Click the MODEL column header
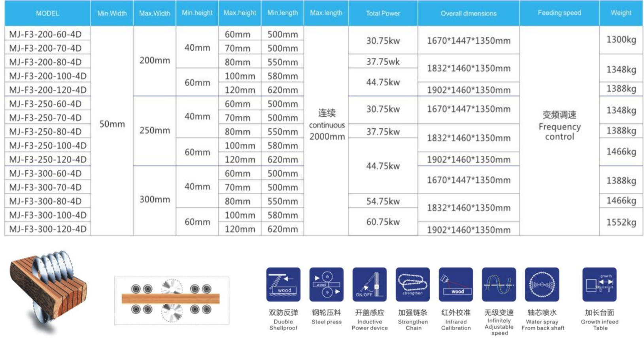 coord(47,13)
